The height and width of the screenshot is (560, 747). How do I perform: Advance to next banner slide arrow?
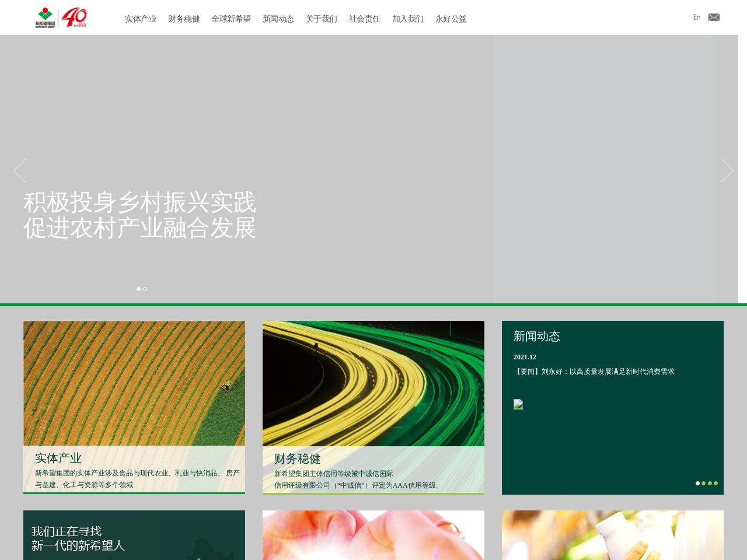[727, 171]
